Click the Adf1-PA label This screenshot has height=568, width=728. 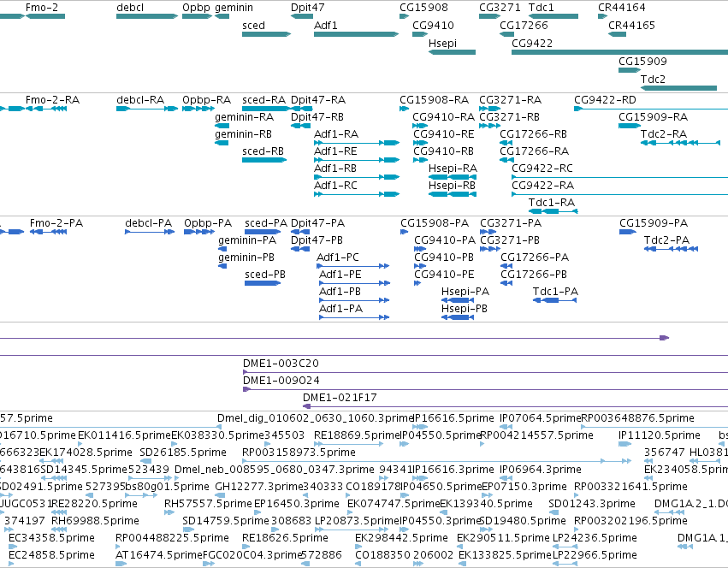point(340,309)
